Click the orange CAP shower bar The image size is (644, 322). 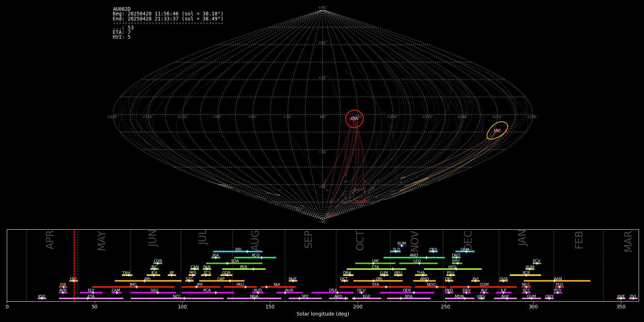coord(222,281)
